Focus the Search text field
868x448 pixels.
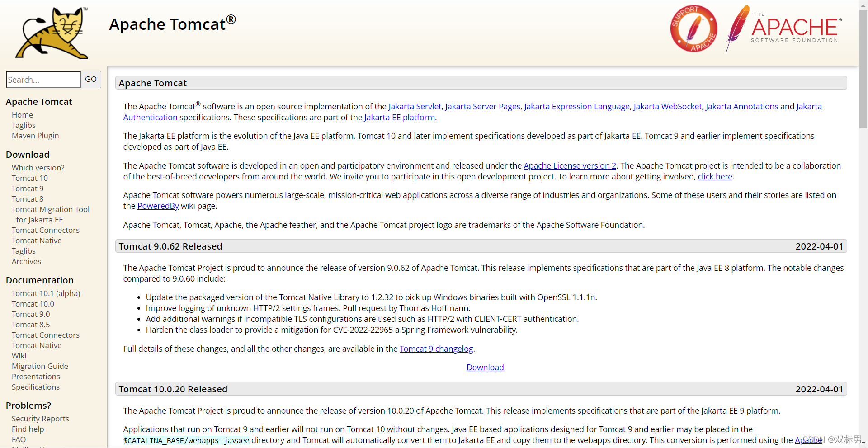click(x=43, y=80)
